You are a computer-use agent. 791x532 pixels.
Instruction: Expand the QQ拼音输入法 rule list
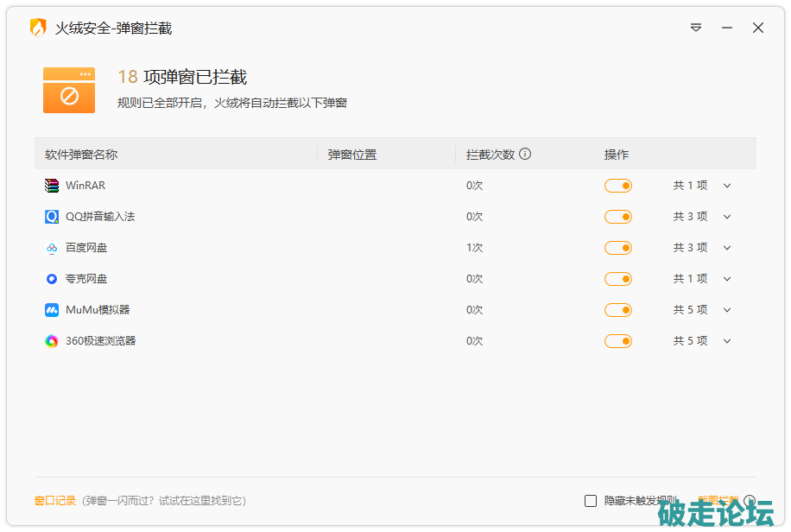tap(727, 217)
